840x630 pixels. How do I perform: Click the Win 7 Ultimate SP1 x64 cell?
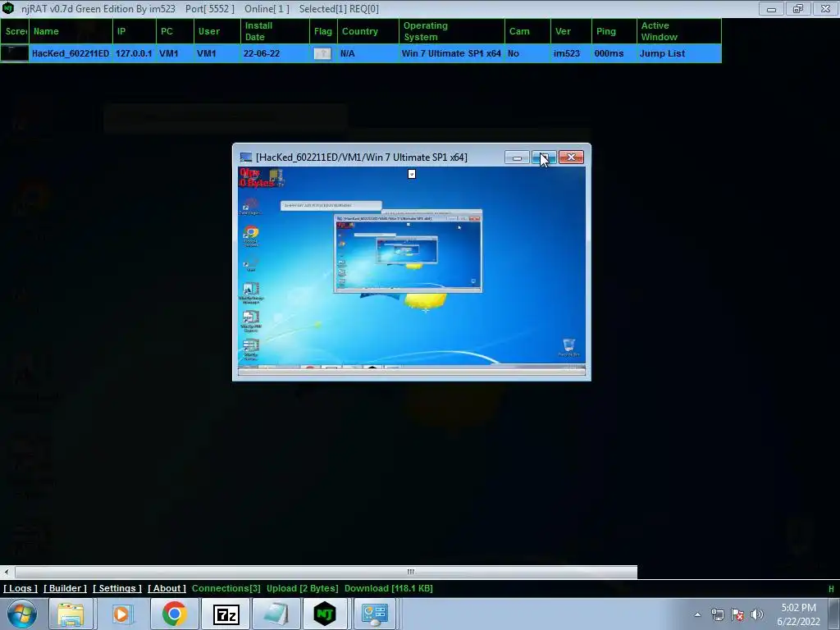451,53
